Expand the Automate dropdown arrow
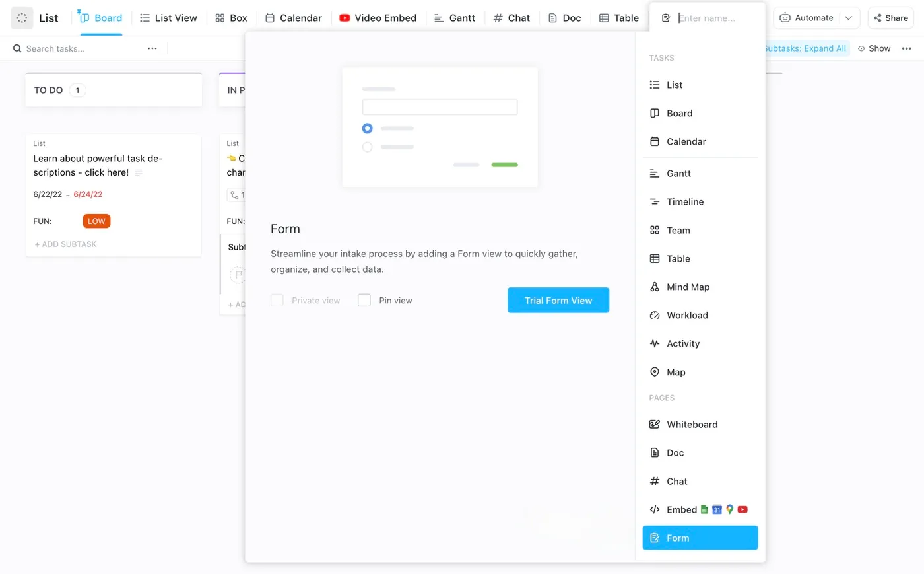This screenshot has height=574, width=924. 849,18
